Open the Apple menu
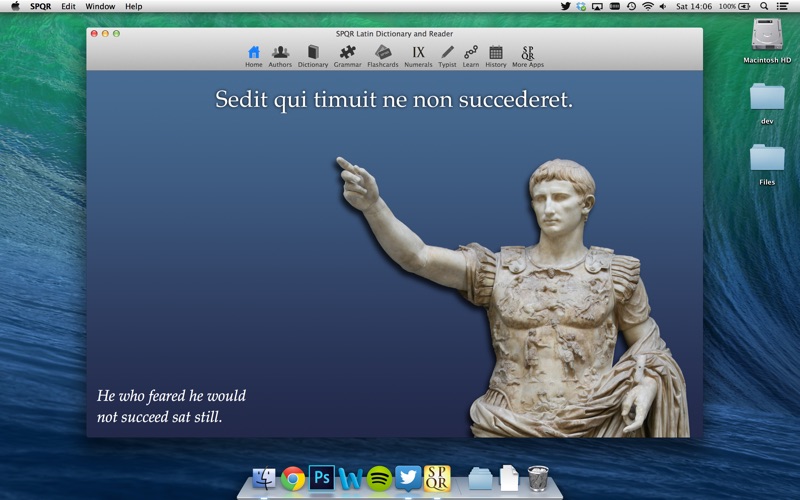 15,6
